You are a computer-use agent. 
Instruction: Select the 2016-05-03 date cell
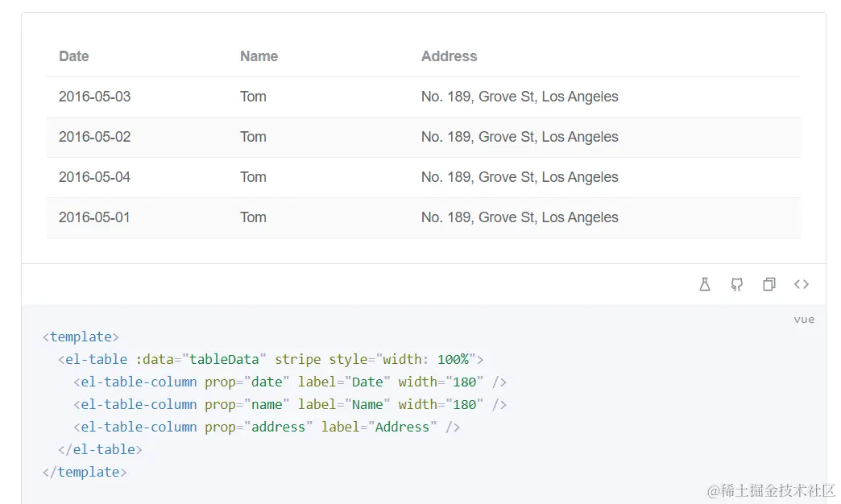tap(94, 97)
